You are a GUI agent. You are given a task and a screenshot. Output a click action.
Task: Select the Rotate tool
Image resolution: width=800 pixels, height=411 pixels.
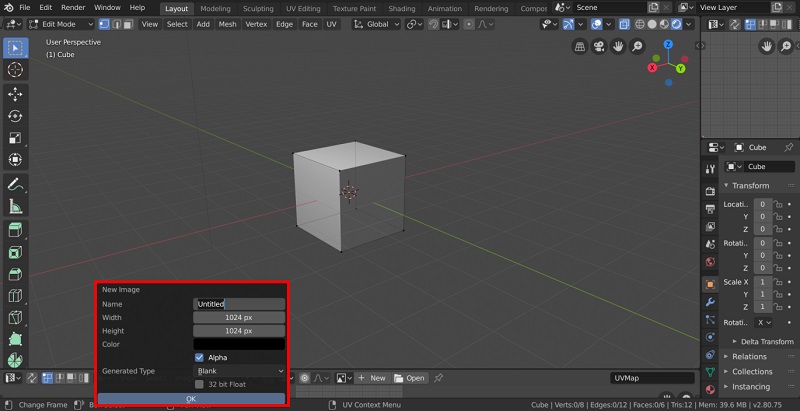(15, 116)
